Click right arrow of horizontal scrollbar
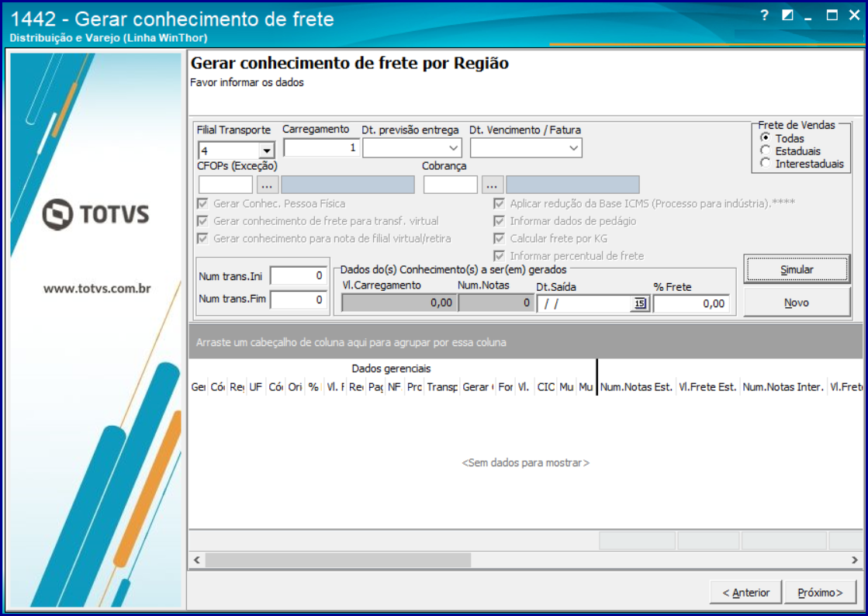This screenshot has height=616, width=868. (x=855, y=560)
